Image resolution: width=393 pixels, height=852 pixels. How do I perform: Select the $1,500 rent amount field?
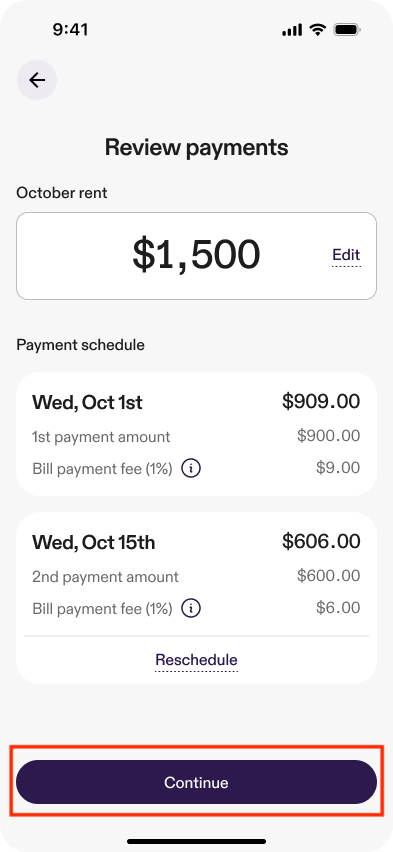pyautogui.click(x=196, y=255)
